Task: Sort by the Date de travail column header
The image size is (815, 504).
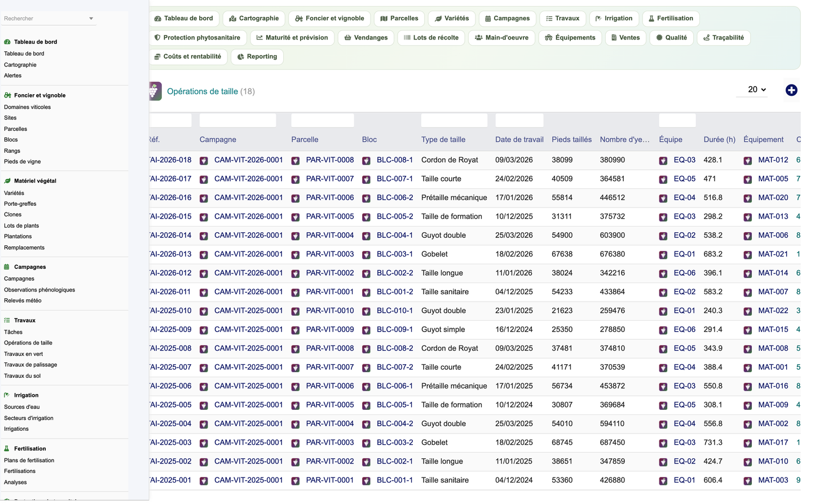Action: pyautogui.click(x=519, y=140)
